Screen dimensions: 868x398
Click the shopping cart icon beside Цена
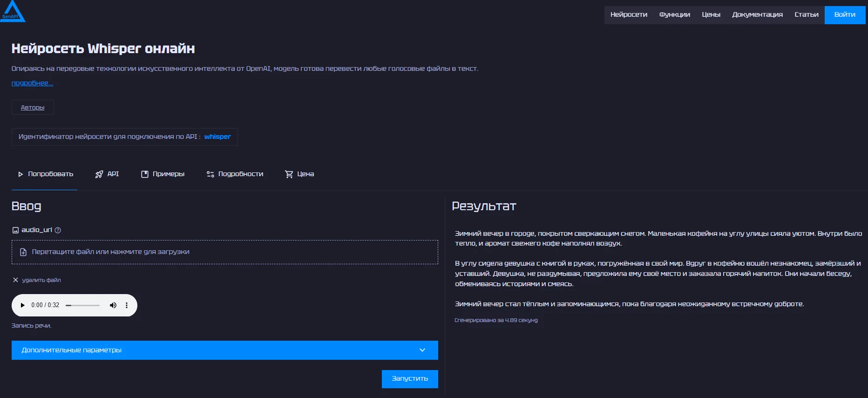[289, 174]
